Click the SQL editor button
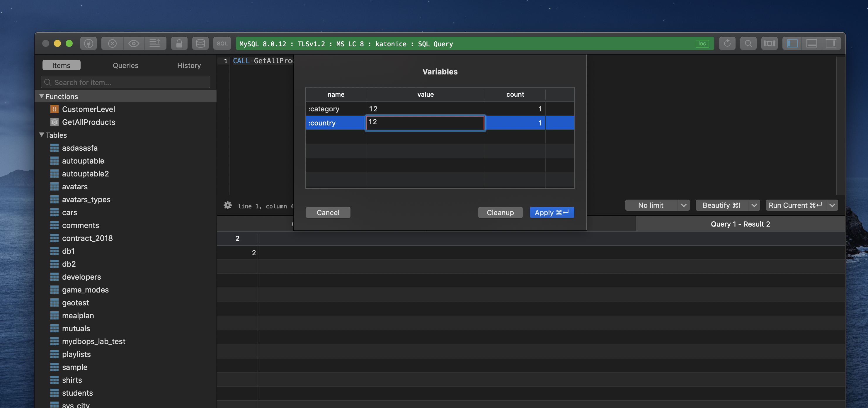 (x=222, y=43)
